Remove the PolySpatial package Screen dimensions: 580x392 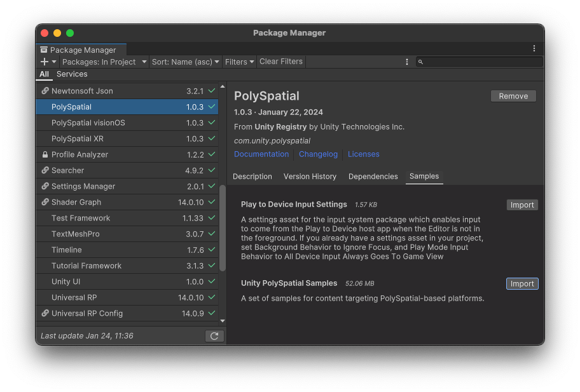click(513, 96)
